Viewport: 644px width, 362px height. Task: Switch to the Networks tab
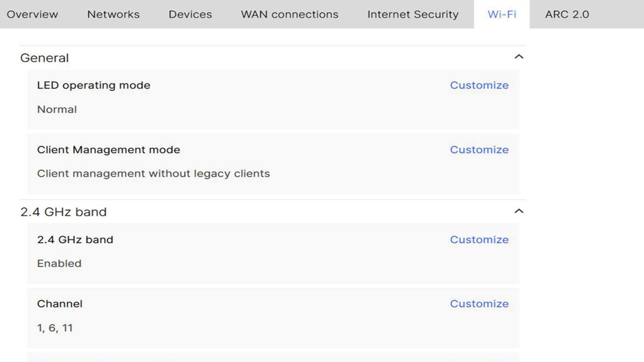[x=113, y=14]
